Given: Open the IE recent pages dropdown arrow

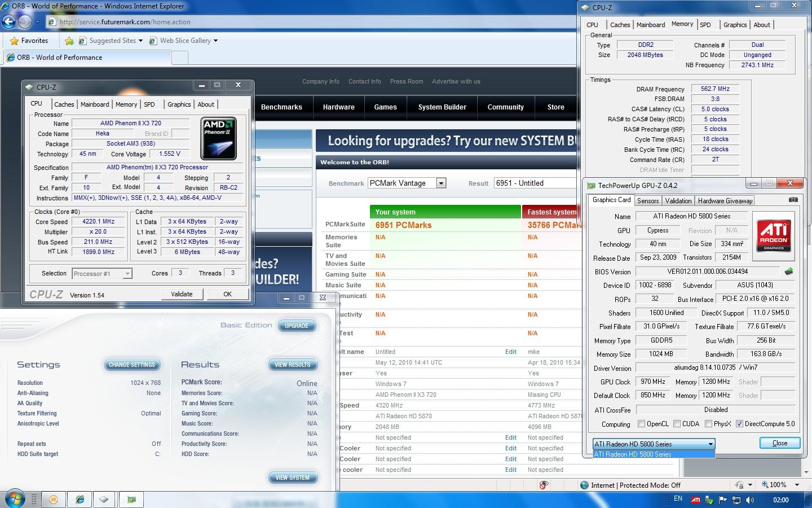Looking at the screenshot, I should tap(37, 22).
